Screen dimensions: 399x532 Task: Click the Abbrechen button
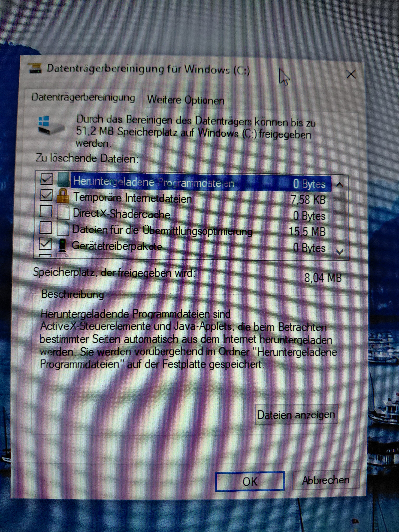tap(326, 480)
